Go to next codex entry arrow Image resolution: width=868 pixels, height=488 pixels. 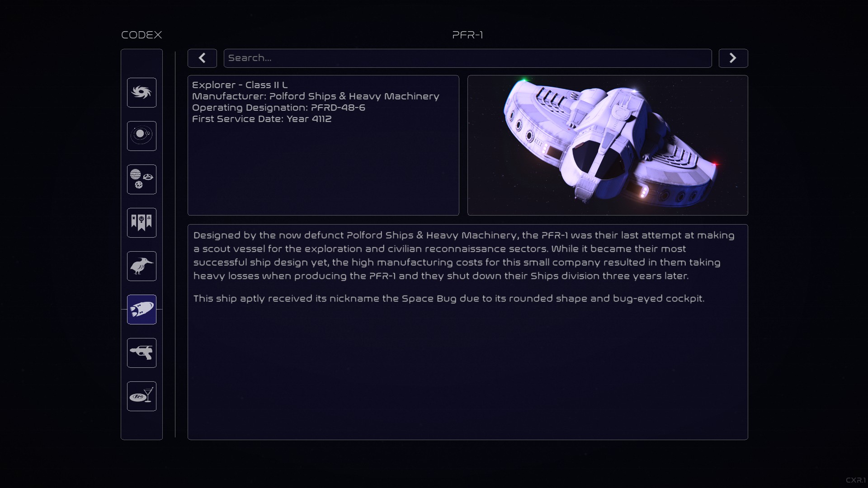[x=733, y=58]
